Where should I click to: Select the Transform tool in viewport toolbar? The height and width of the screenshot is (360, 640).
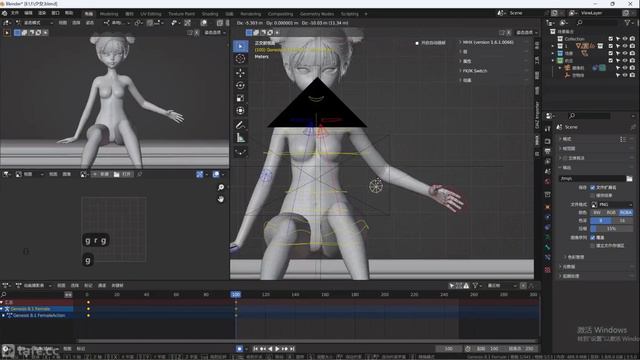[240, 111]
